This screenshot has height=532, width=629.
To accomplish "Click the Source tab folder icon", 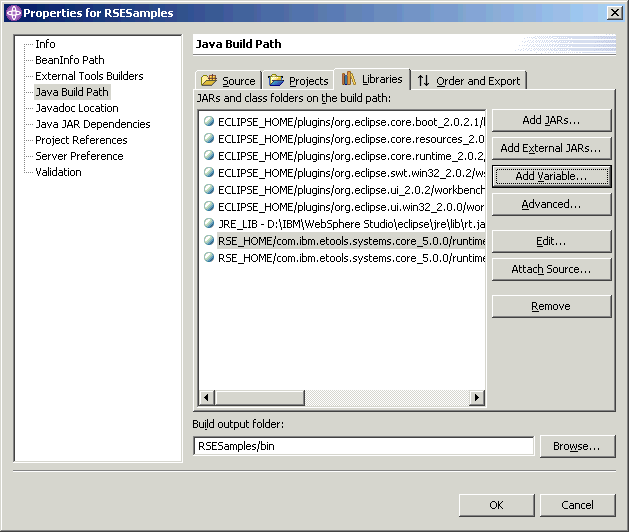I will tap(209, 81).
